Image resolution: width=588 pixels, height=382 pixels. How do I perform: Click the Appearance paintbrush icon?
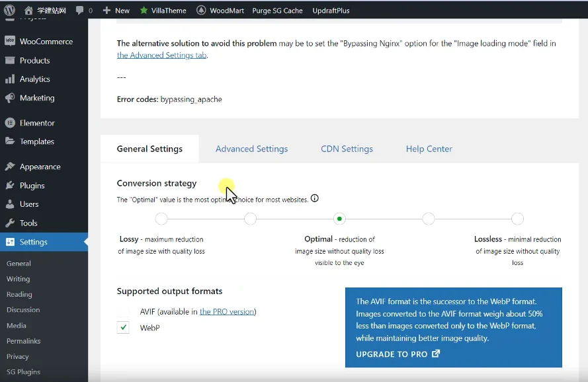(10, 167)
